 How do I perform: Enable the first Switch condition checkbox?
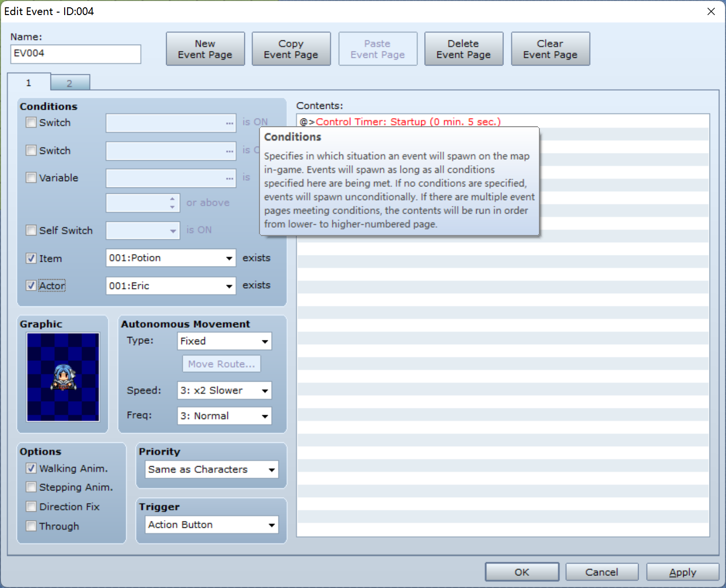[x=31, y=122]
